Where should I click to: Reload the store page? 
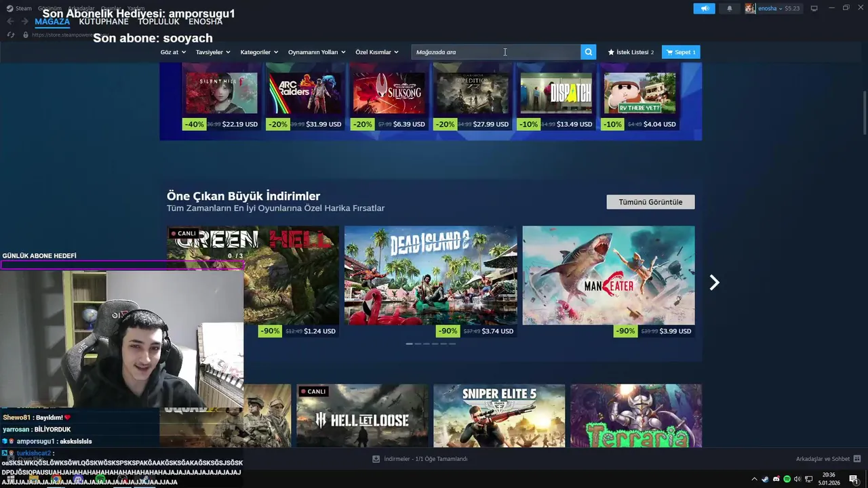11,35
